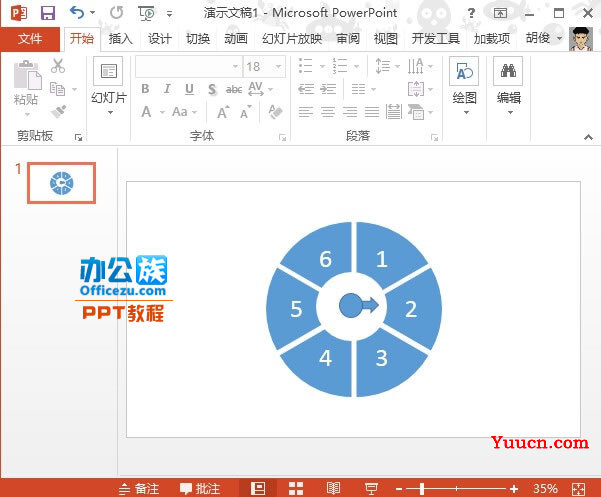This screenshot has height=497, width=601.
Task: Click the Cut scissors icon
Action: coord(58,66)
